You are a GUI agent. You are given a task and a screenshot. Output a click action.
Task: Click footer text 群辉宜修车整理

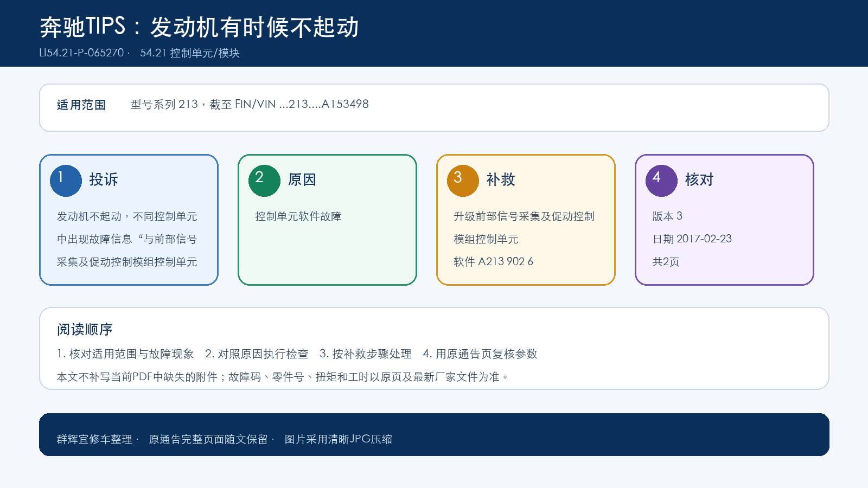click(x=94, y=439)
